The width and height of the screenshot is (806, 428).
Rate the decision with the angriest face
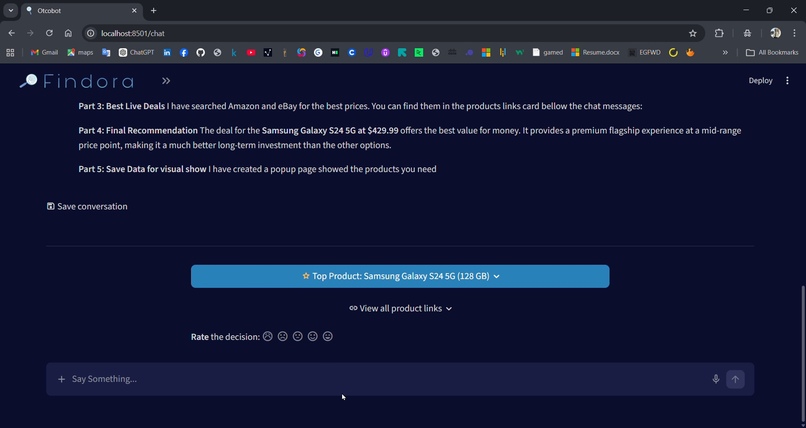[x=267, y=337]
